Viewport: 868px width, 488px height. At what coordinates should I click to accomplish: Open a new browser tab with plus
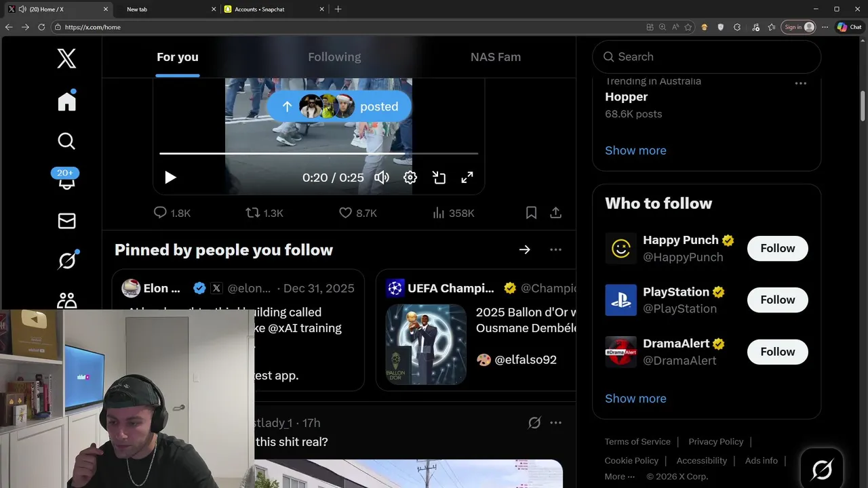(x=338, y=9)
